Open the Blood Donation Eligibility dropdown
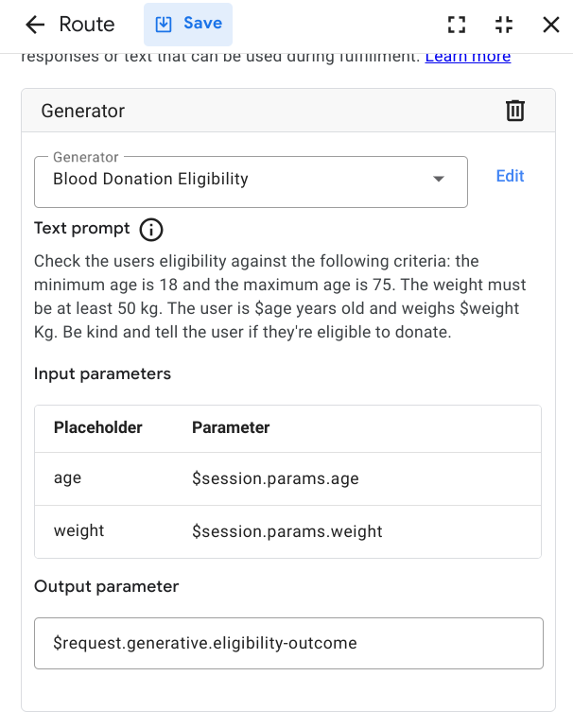Viewport: 573px width, 728px height. point(236,180)
